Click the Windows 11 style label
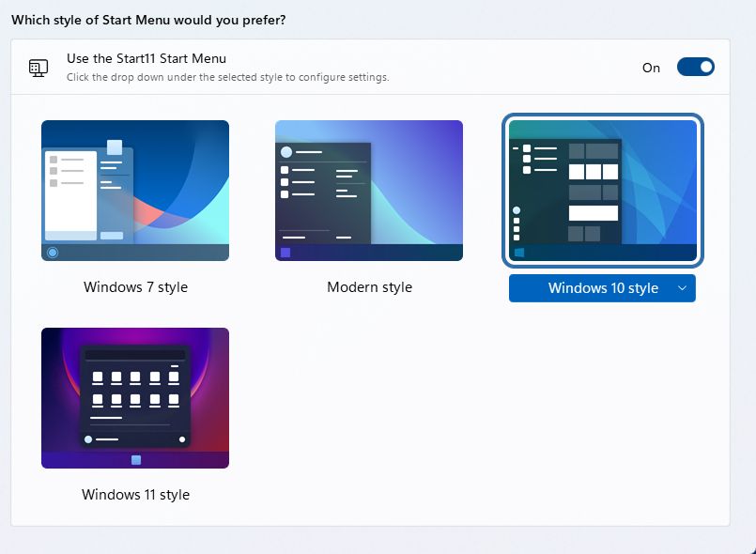 [135, 495]
